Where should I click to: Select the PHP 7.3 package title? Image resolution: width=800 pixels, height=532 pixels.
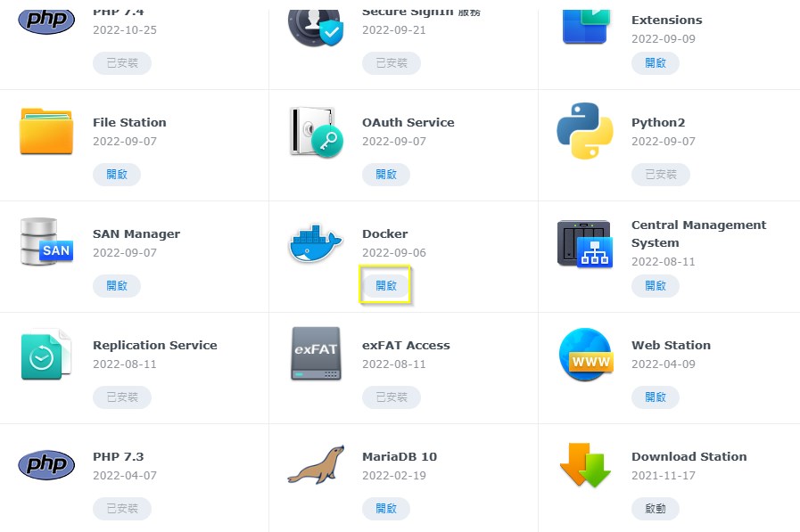click(x=119, y=456)
